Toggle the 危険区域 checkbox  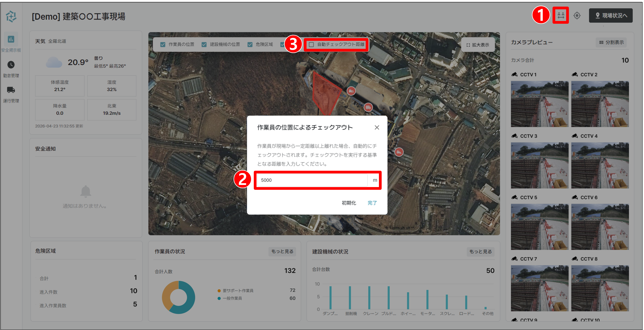click(x=250, y=45)
